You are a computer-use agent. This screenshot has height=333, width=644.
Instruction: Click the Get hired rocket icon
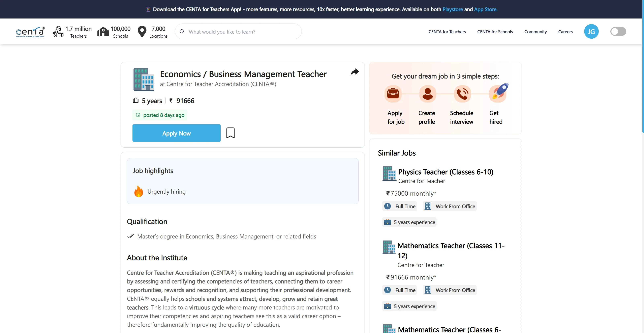[499, 92]
